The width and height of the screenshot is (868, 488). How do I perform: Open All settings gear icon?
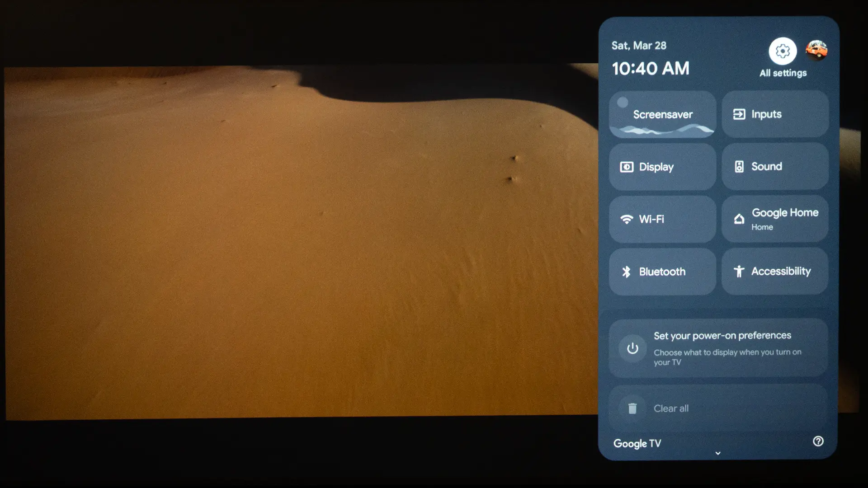[x=783, y=51]
